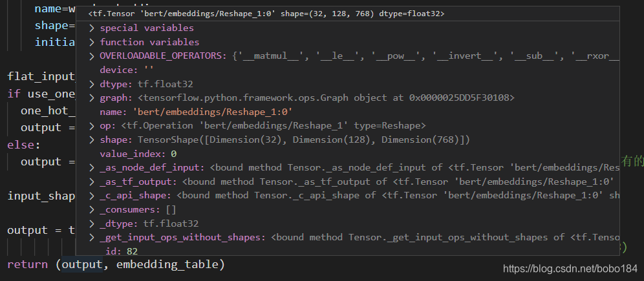This screenshot has height=281, width=644.
Task: Click the device: '' row
Action: pyautogui.click(x=348, y=70)
